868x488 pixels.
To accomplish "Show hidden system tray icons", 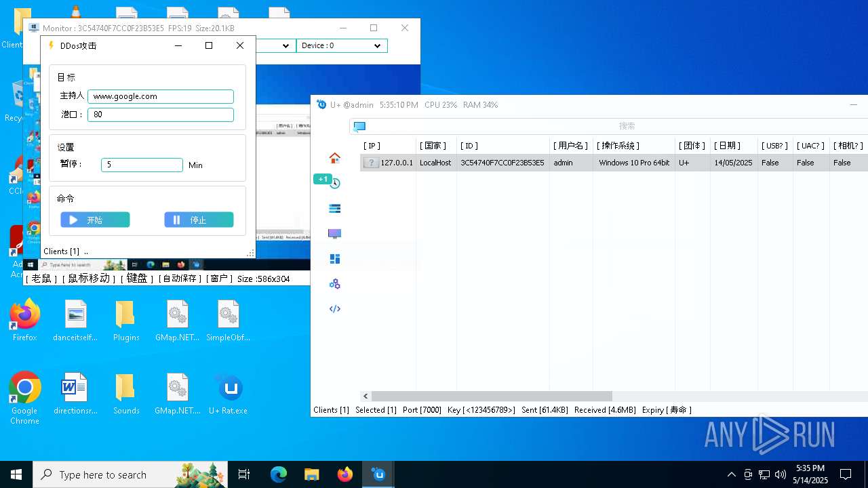I will 731,474.
